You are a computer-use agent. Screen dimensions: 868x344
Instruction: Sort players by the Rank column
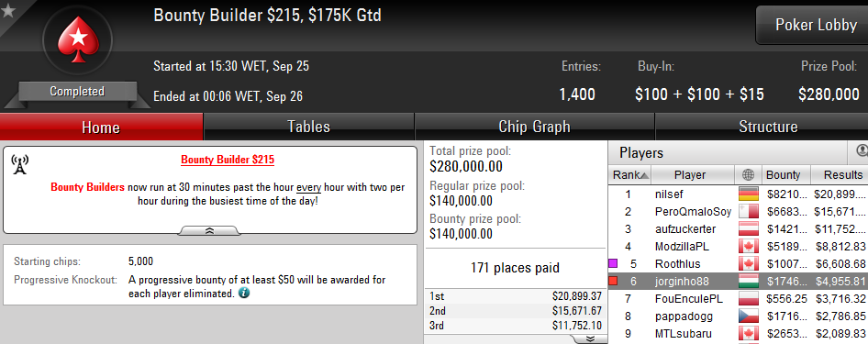(x=629, y=175)
